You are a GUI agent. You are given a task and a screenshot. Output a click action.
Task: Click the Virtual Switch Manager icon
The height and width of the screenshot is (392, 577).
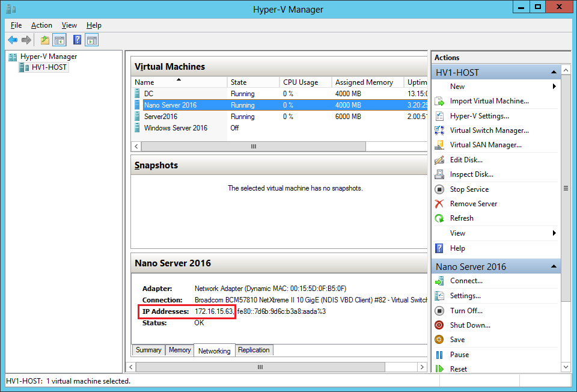[439, 130]
